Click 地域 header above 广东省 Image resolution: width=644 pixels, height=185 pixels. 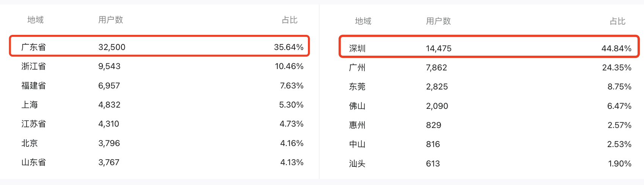coord(36,20)
